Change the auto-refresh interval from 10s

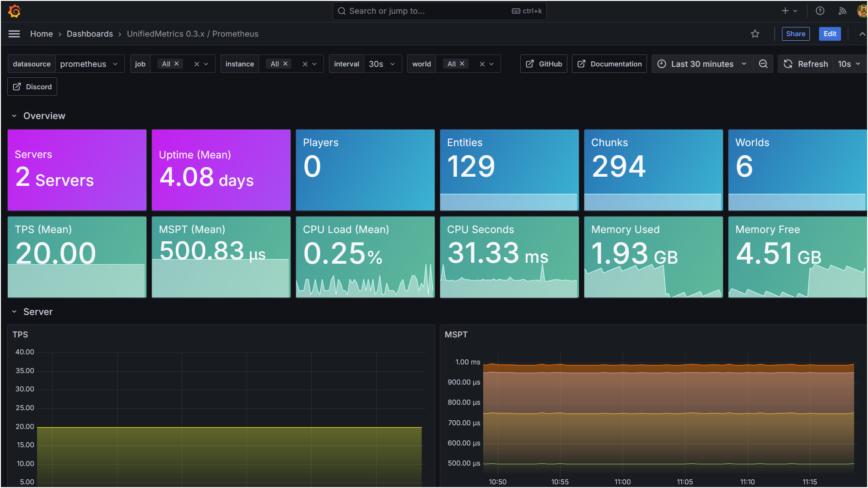(849, 64)
